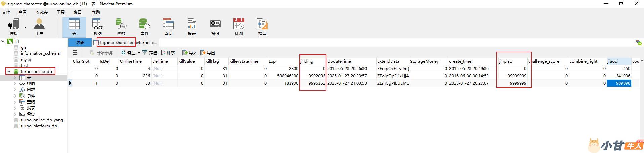Screen dimensions: 644x153
Task: Open the 工具 menu
Action: (x=61, y=12)
